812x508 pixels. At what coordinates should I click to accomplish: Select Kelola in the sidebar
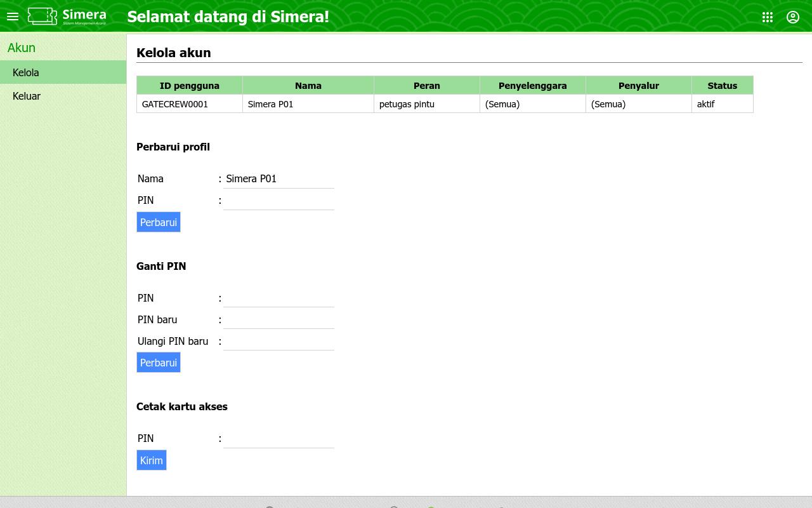tap(26, 72)
